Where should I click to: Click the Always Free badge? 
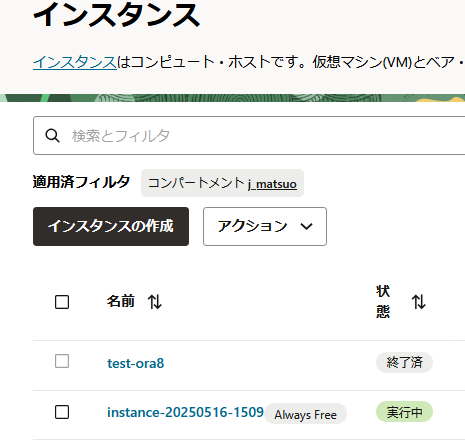[306, 414]
